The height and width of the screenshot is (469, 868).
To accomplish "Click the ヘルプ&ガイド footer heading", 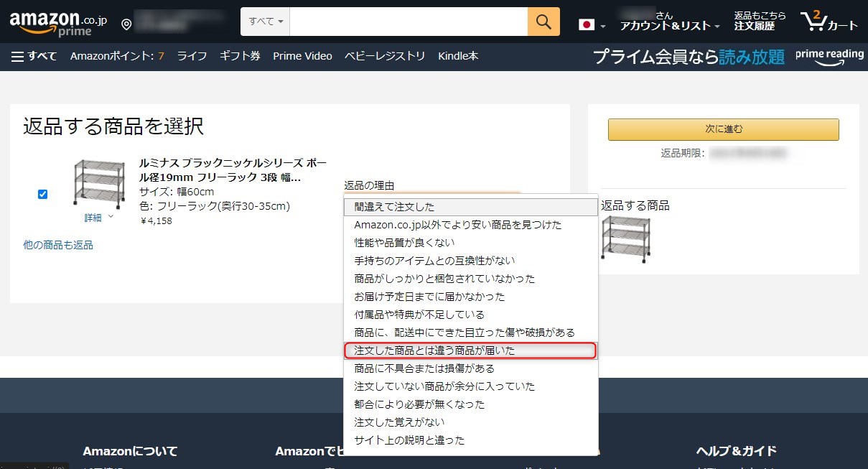I will (x=737, y=451).
